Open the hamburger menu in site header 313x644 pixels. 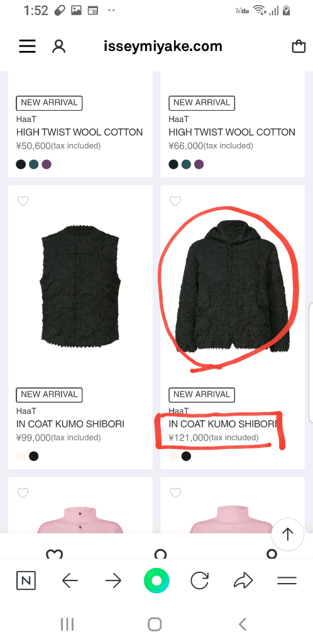click(x=27, y=47)
